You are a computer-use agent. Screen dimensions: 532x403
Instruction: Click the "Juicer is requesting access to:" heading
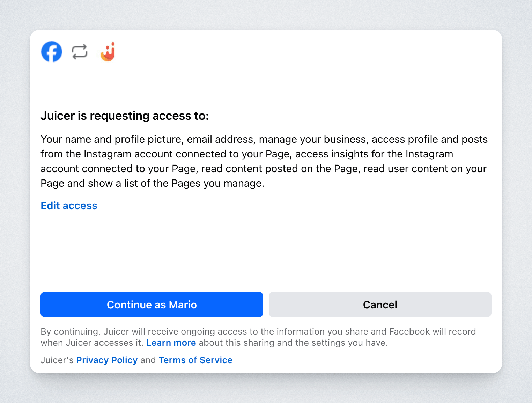125,116
